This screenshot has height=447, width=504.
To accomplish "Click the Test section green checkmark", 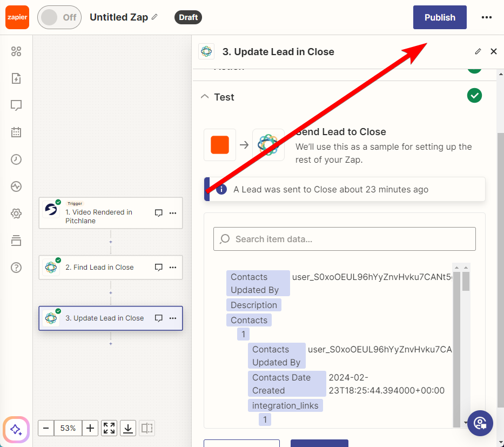I will pyautogui.click(x=474, y=96).
